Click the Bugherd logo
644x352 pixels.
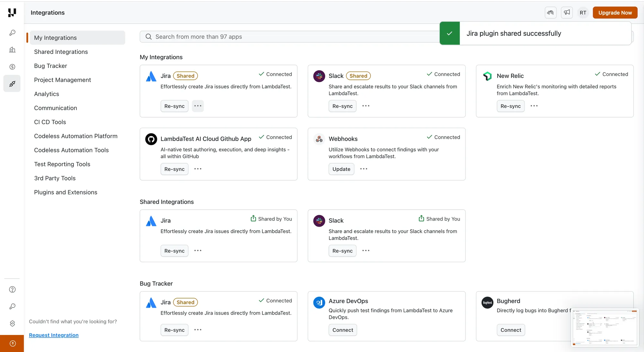(x=487, y=303)
